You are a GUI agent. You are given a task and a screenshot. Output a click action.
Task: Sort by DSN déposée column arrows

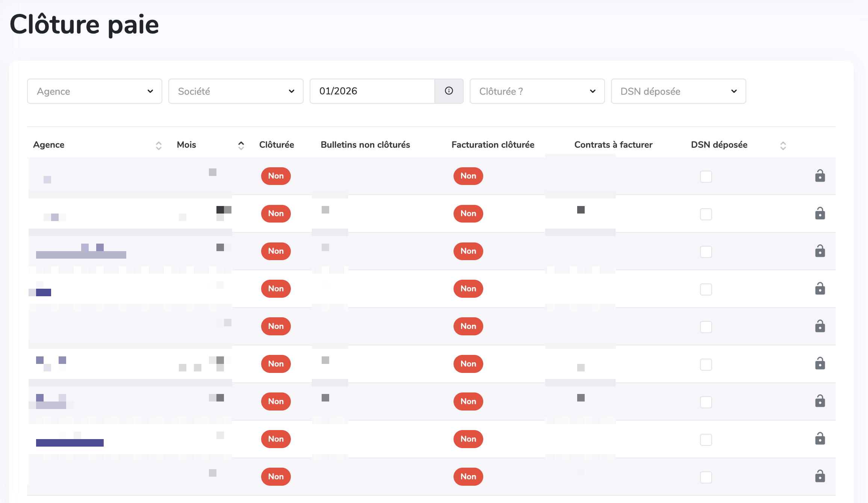click(x=783, y=145)
